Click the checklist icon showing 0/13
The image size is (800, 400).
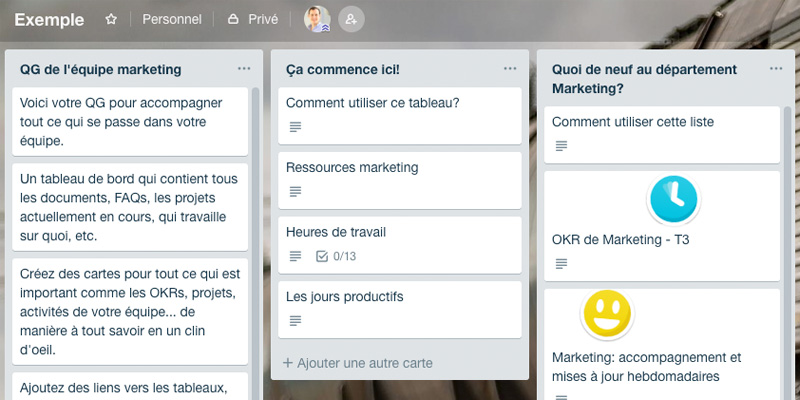pos(322,256)
